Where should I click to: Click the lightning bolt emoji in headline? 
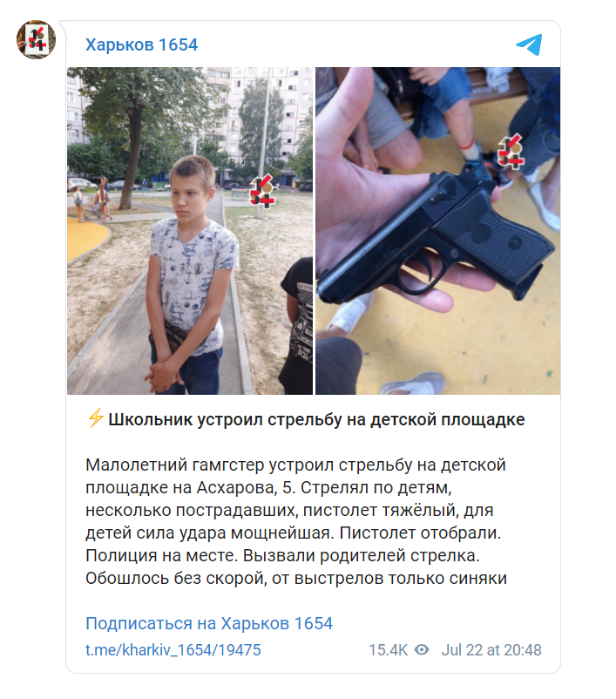click(95, 418)
